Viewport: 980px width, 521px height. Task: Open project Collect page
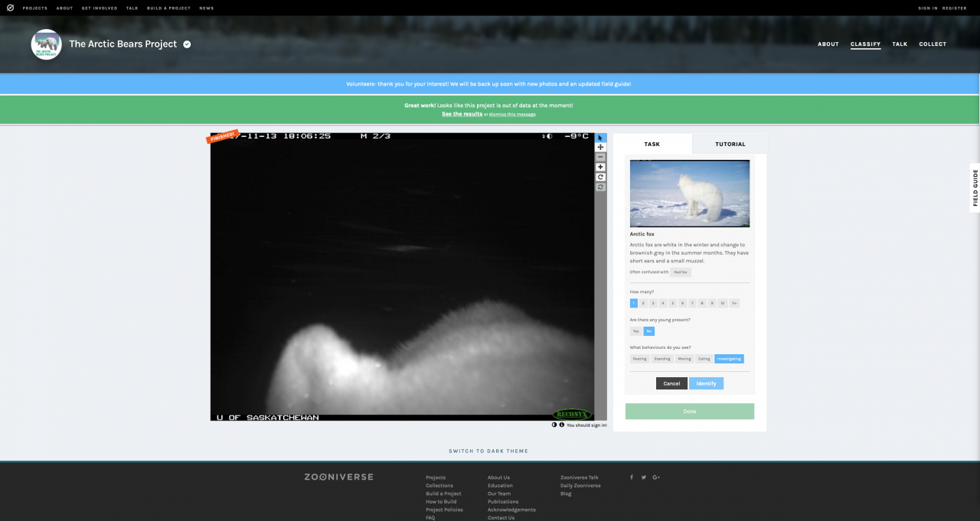coord(933,44)
